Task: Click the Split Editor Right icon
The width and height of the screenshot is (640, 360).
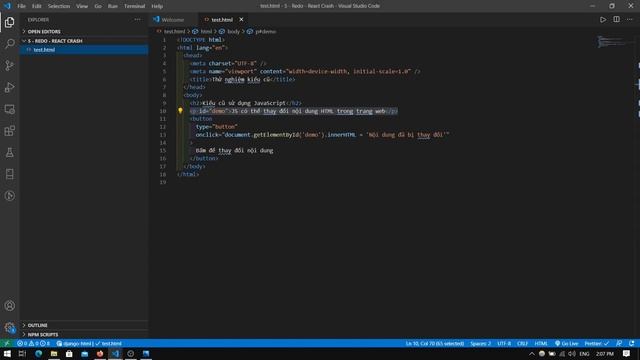Action: [x=616, y=20]
